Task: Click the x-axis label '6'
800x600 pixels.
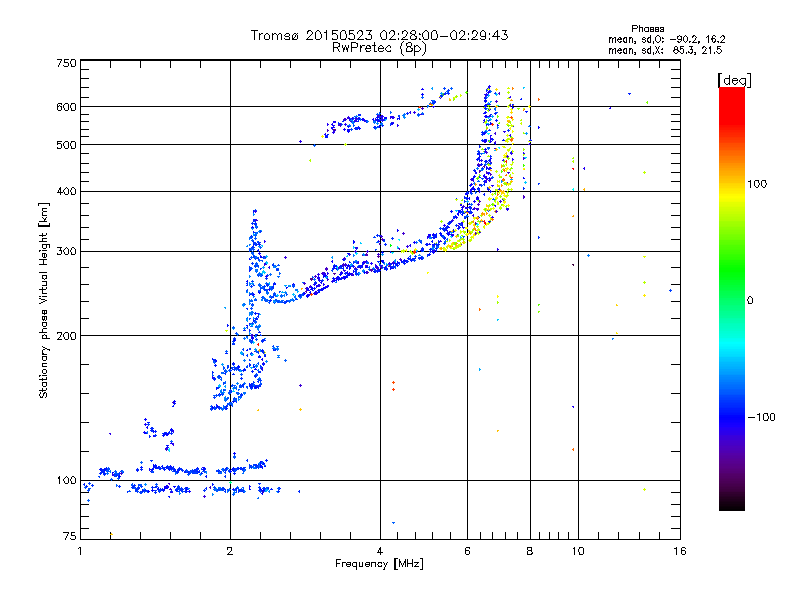Action: click(467, 551)
